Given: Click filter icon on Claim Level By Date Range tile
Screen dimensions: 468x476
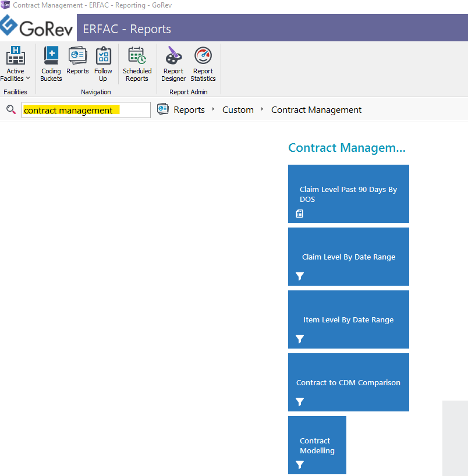Looking at the screenshot, I should pos(300,276).
